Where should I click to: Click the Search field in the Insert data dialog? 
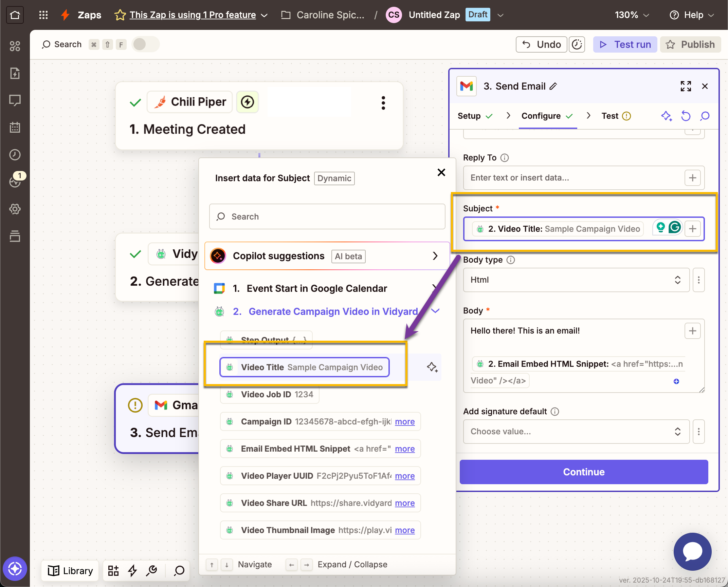[327, 216]
